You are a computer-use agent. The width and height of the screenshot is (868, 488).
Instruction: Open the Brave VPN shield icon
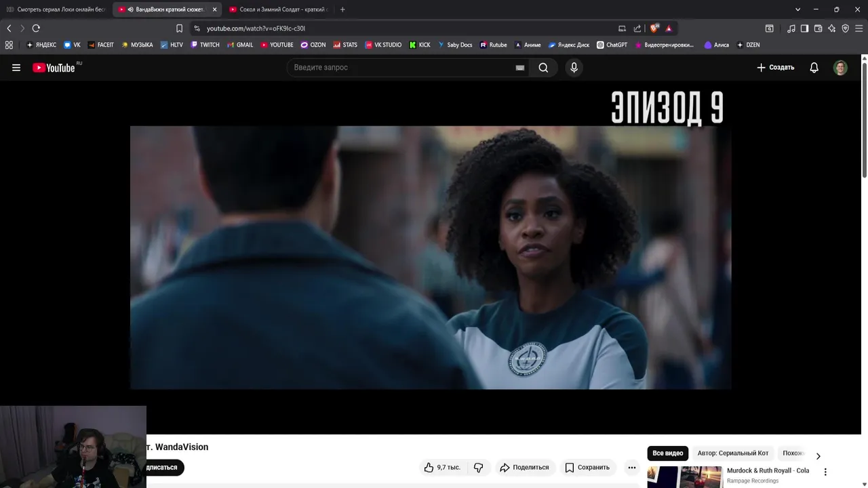[845, 28]
